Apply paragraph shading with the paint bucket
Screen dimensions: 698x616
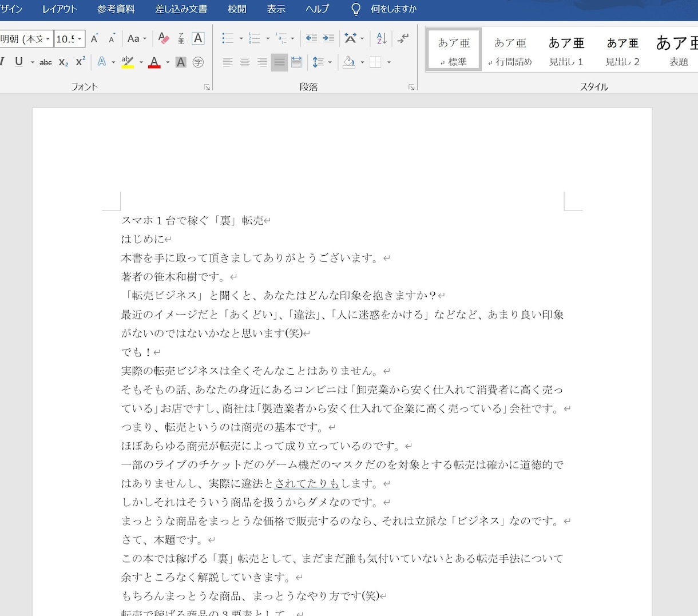[x=348, y=62]
